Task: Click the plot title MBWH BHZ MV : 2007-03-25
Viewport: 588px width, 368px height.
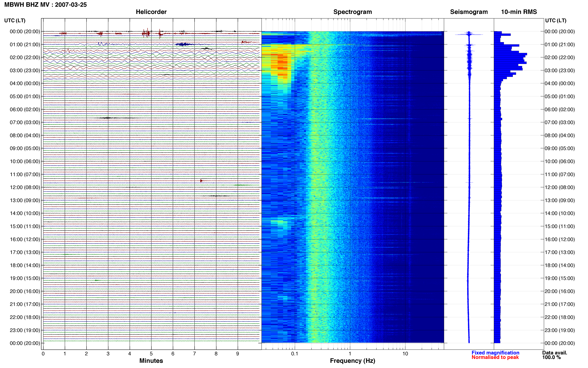Action: point(45,5)
